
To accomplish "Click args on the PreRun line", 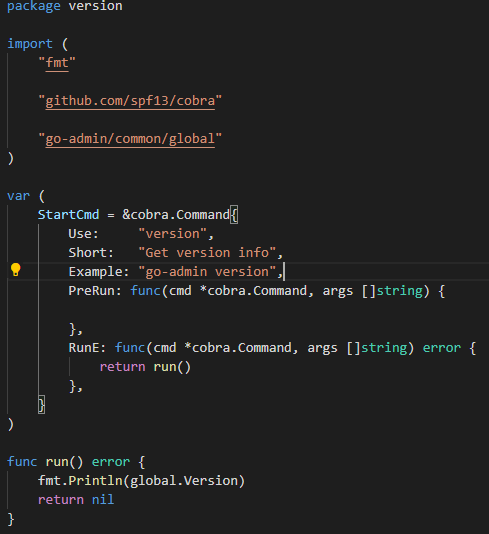I will coord(338,292).
